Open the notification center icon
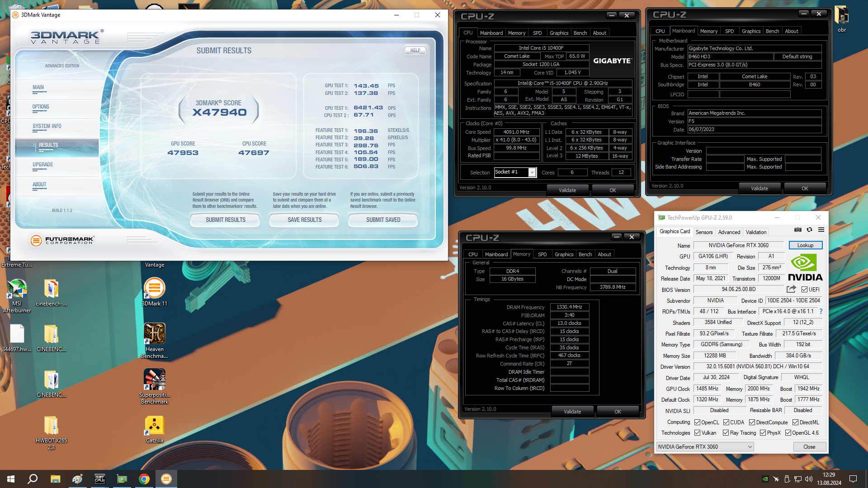868x488 pixels. pyautogui.click(x=853, y=479)
